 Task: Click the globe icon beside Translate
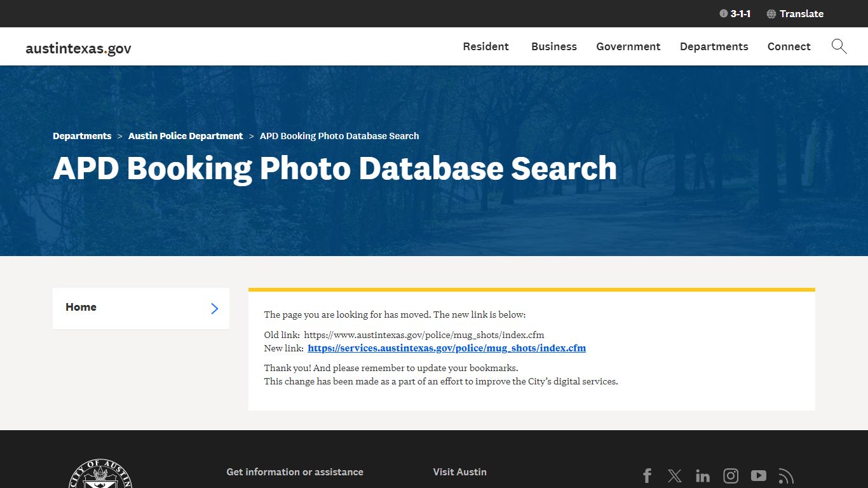click(771, 14)
